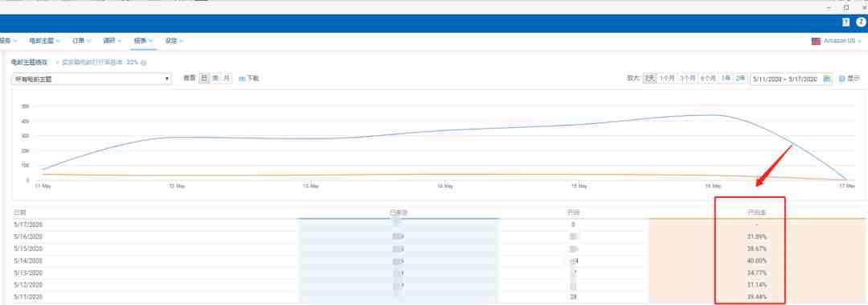Click the 开启率 column header
Screen dimensions: 868x305
(756, 212)
